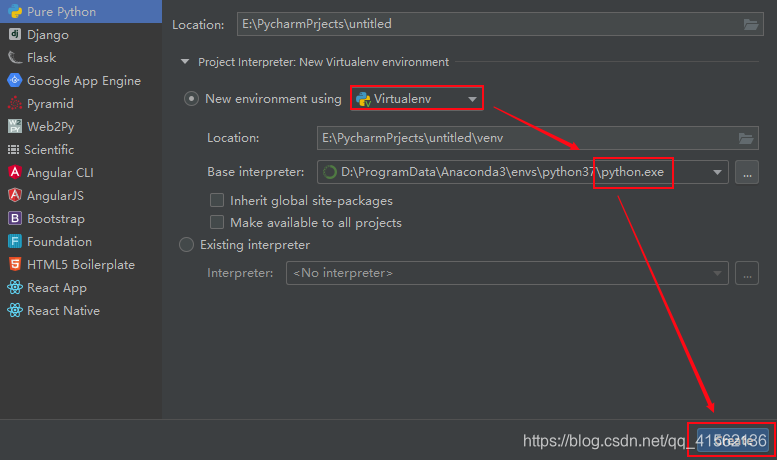Click the Web2Py project icon
Screen dimensions: 777x460
click(15, 126)
